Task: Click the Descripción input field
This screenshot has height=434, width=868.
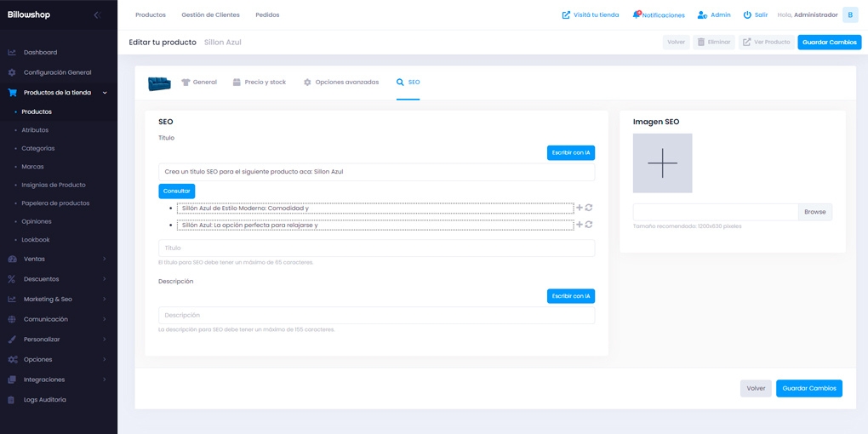Action: coord(376,316)
